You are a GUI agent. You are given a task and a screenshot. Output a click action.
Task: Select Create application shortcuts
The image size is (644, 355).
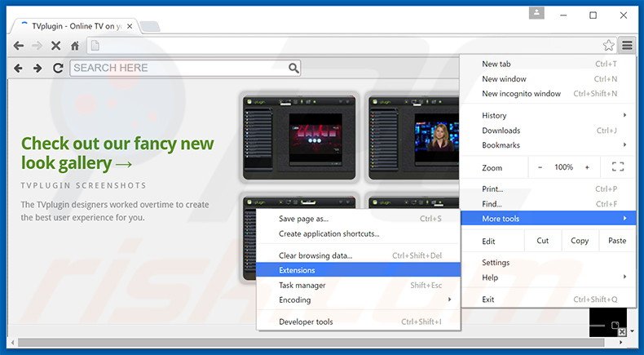tap(359, 233)
